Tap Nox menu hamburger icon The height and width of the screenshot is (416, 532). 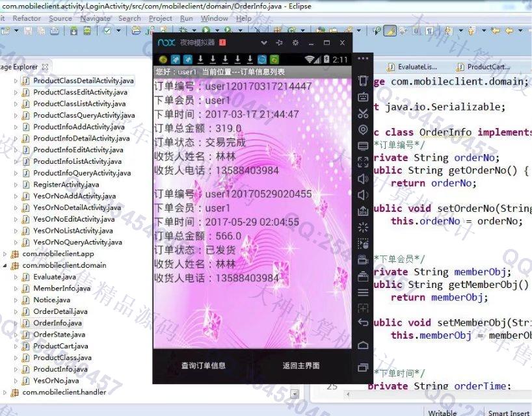(x=363, y=292)
